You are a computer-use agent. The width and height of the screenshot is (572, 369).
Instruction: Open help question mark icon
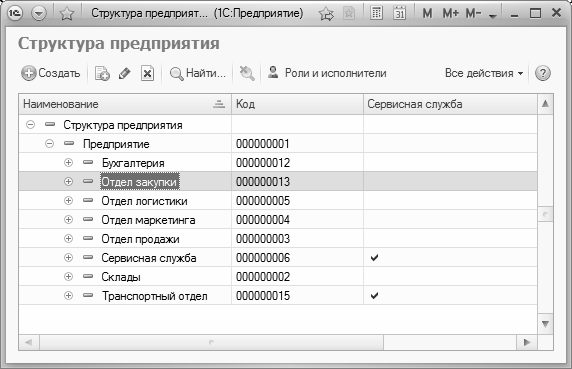click(x=542, y=73)
